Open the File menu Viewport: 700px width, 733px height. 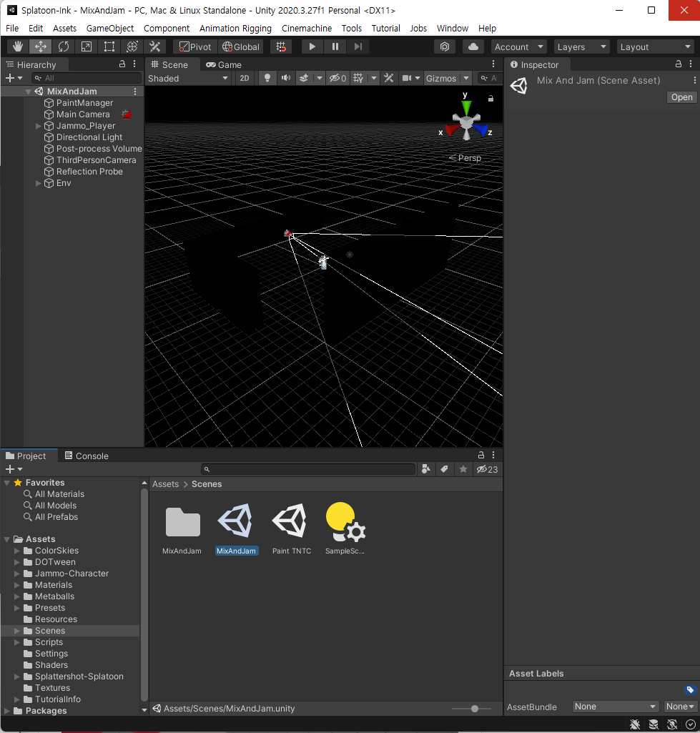click(12, 28)
